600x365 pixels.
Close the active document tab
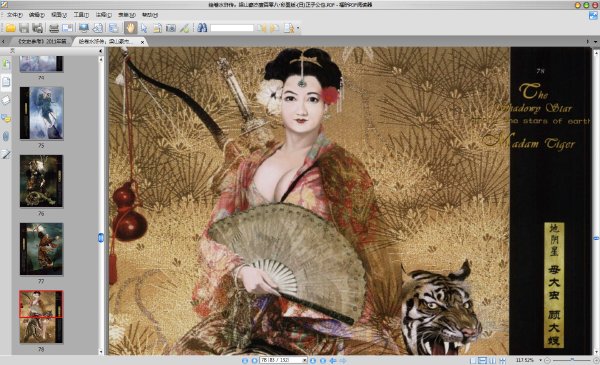(x=142, y=42)
